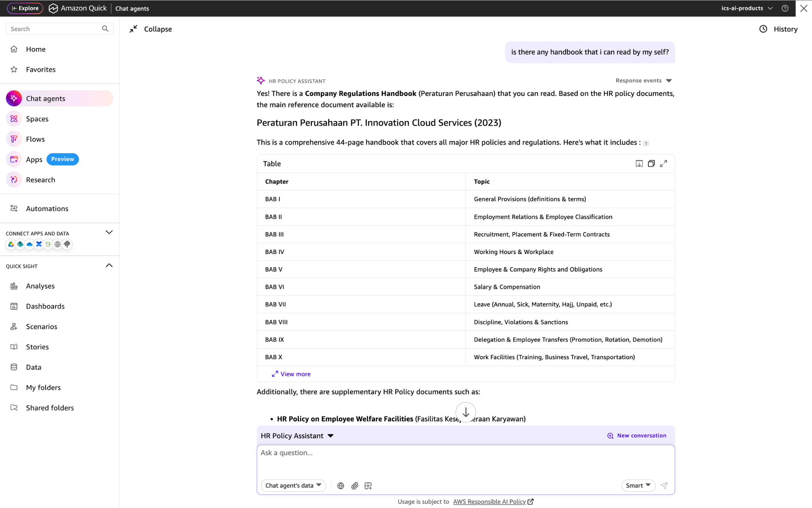The height and width of the screenshot is (508, 812).
Task: Open the HR Policy Assistant agent selector
Action: point(297,436)
